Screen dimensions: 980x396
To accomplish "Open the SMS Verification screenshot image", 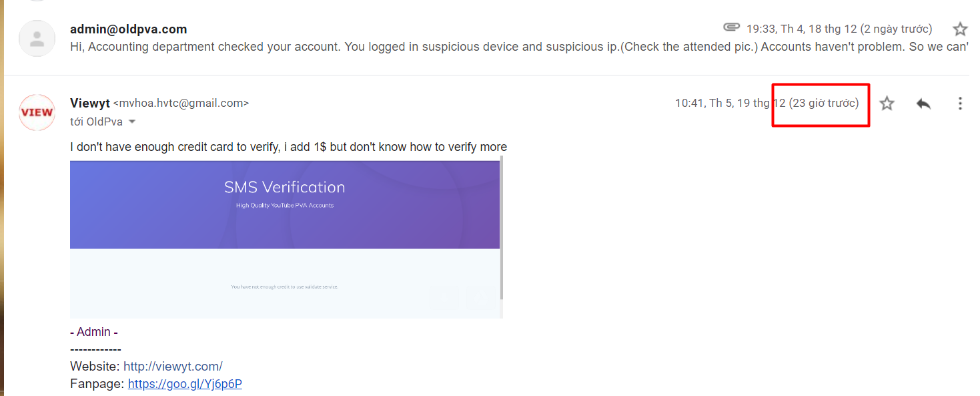I will [x=285, y=239].
